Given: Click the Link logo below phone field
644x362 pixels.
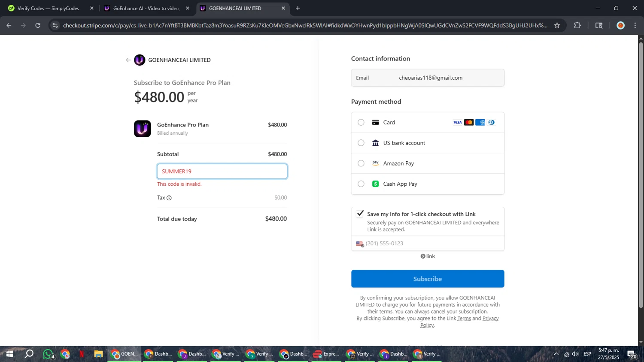Looking at the screenshot, I should (x=428, y=256).
